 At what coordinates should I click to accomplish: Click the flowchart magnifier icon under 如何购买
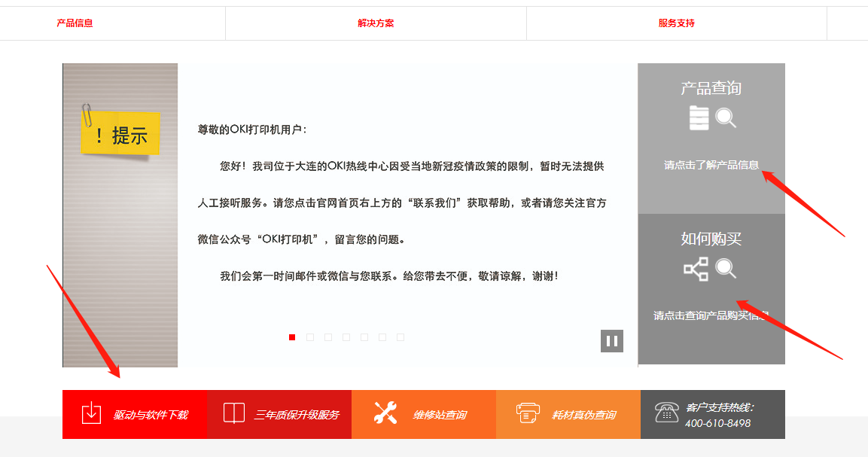click(711, 268)
